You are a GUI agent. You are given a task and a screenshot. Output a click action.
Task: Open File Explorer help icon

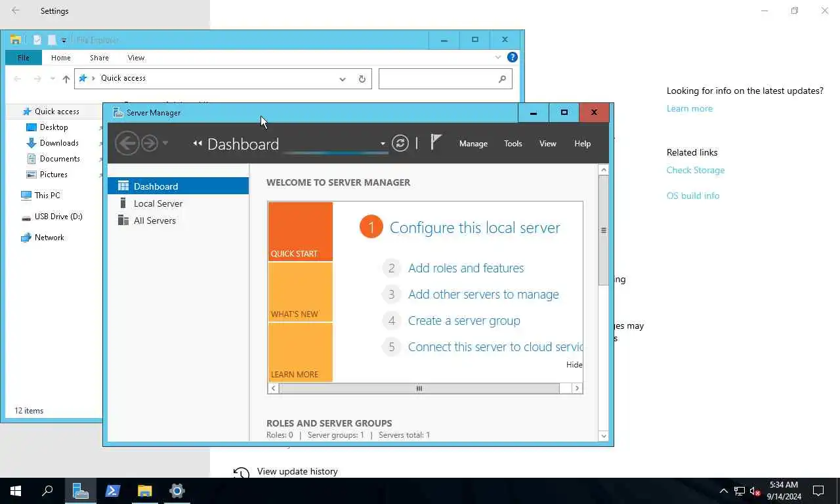[513, 57]
